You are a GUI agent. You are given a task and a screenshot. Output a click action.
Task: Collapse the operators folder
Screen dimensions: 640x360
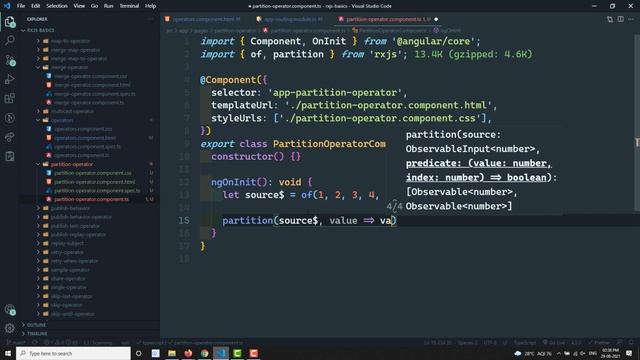pyautogui.click(x=62, y=120)
